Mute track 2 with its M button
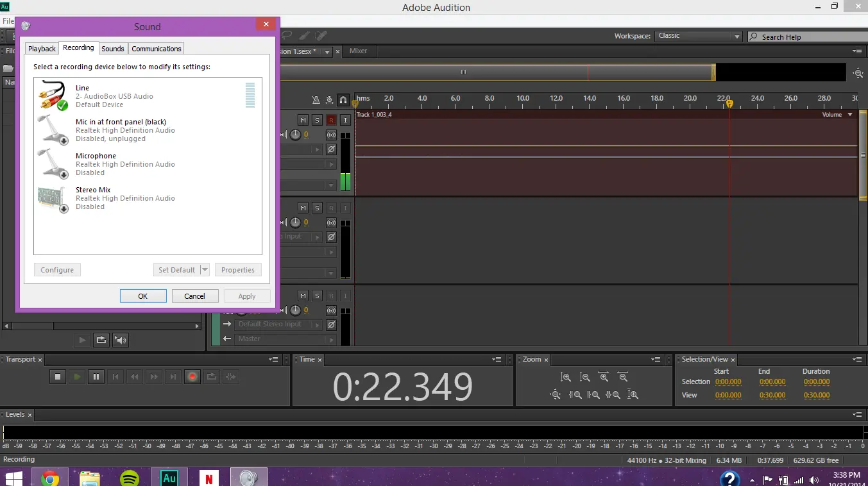The width and height of the screenshot is (868, 486). [x=303, y=208]
